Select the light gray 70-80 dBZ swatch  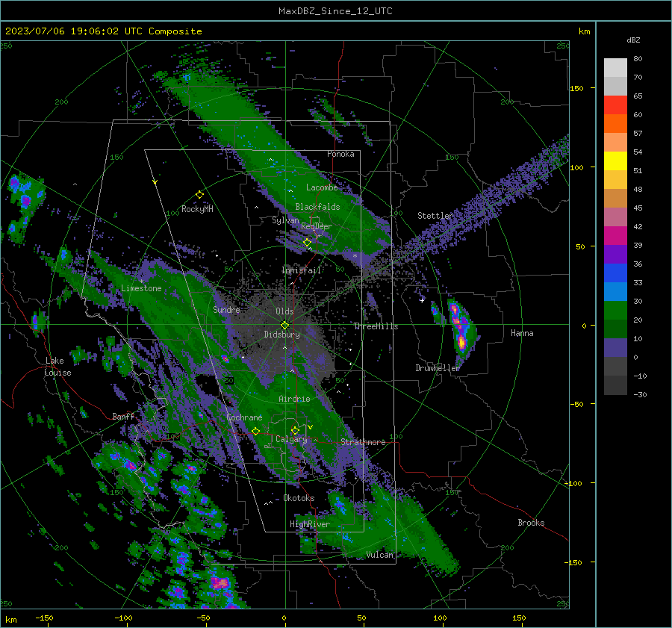click(x=615, y=68)
